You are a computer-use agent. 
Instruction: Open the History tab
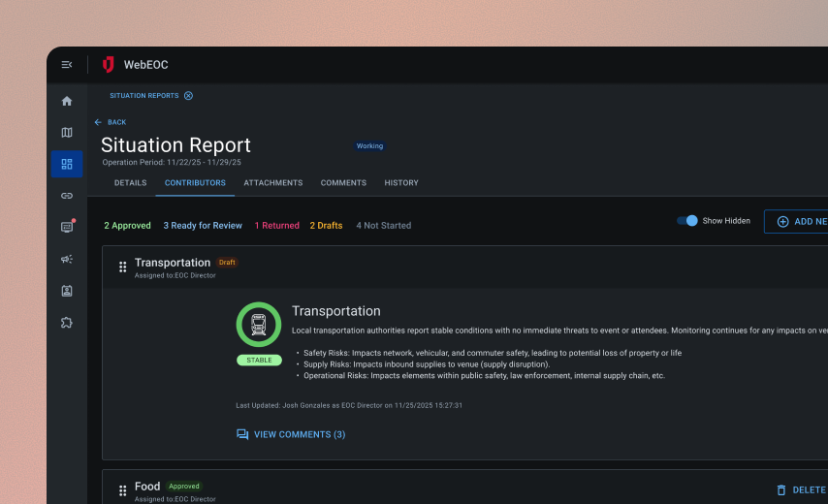click(401, 183)
